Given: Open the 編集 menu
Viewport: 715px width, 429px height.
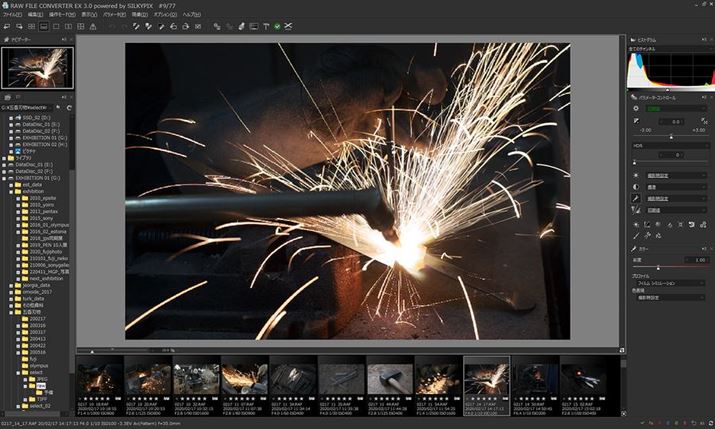Looking at the screenshot, I should (35, 15).
